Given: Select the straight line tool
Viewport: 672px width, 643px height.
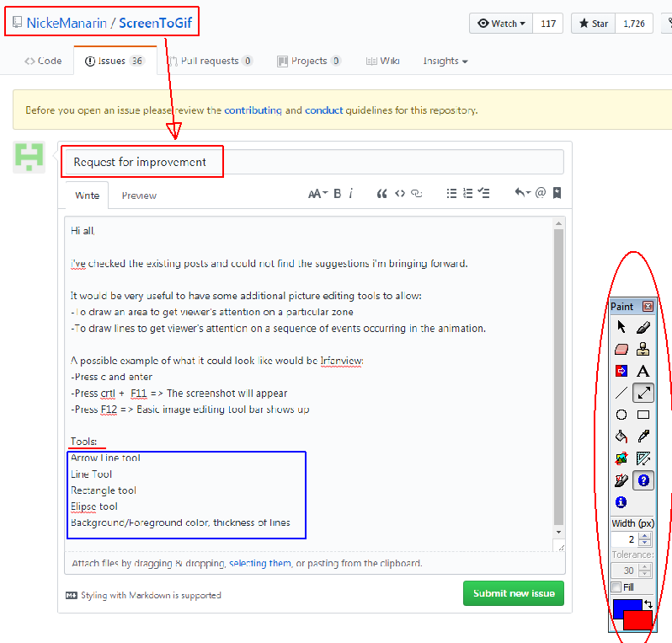Looking at the screenshot, I should (621, 393).
